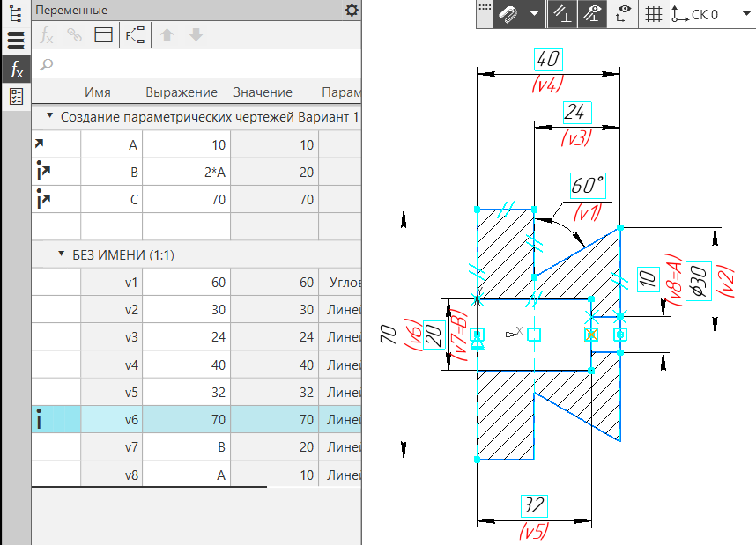
Task: Click the horizontal scrollbar under variables table
Action: pos(149,487)
